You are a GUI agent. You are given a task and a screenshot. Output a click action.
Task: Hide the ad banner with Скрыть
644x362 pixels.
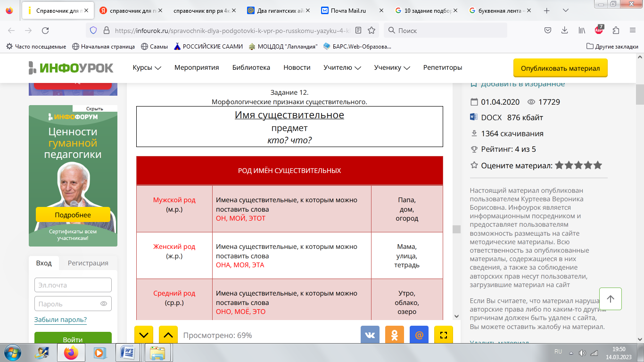[95, 108]
